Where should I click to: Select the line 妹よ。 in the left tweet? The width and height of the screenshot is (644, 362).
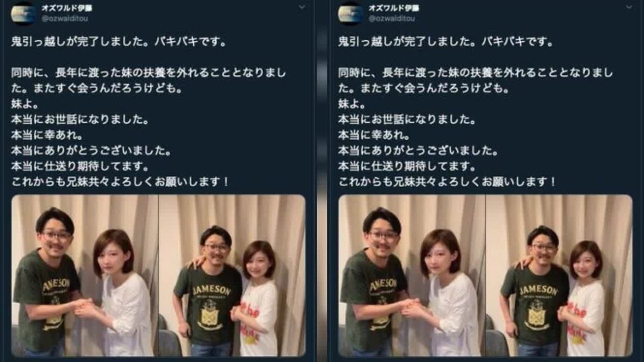(25, 104)
